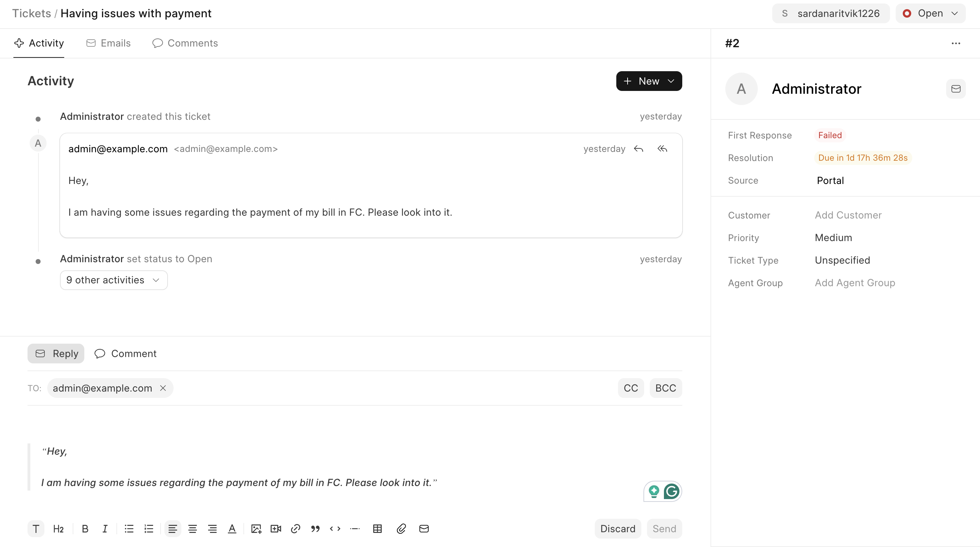Expand the 9 other activities list
This screenshot has height=547, width=980.
click(x=113, y=280)
